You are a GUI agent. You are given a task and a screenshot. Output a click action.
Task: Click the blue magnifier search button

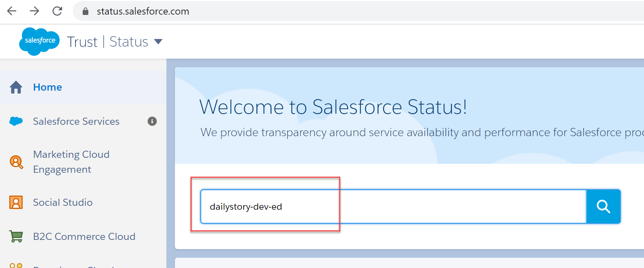tap(604, 207)
